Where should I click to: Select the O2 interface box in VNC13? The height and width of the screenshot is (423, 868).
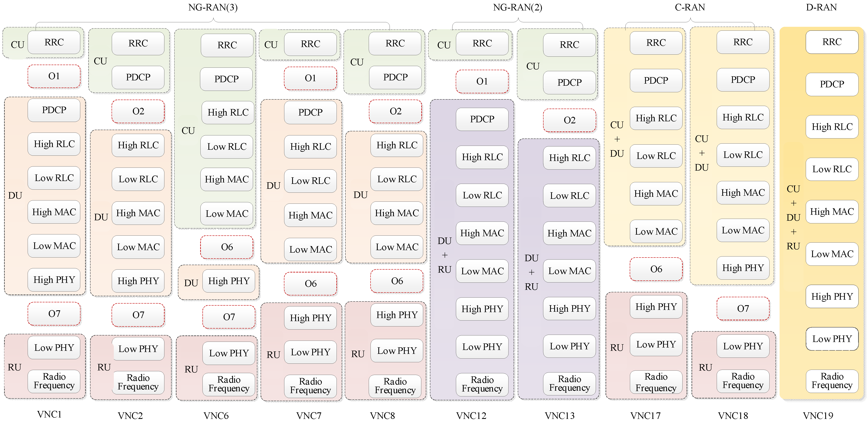tap(569, 120)
